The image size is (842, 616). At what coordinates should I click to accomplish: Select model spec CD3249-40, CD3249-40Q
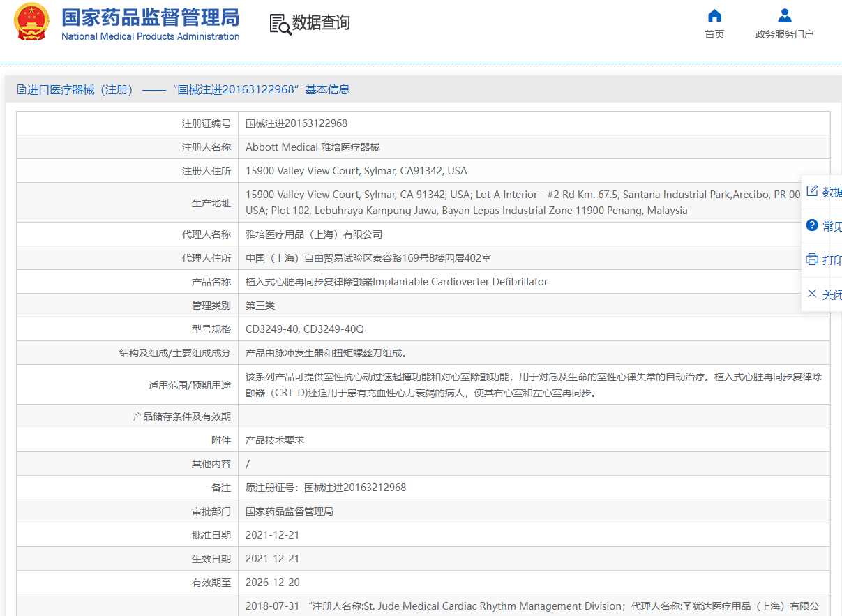[305, 329]
